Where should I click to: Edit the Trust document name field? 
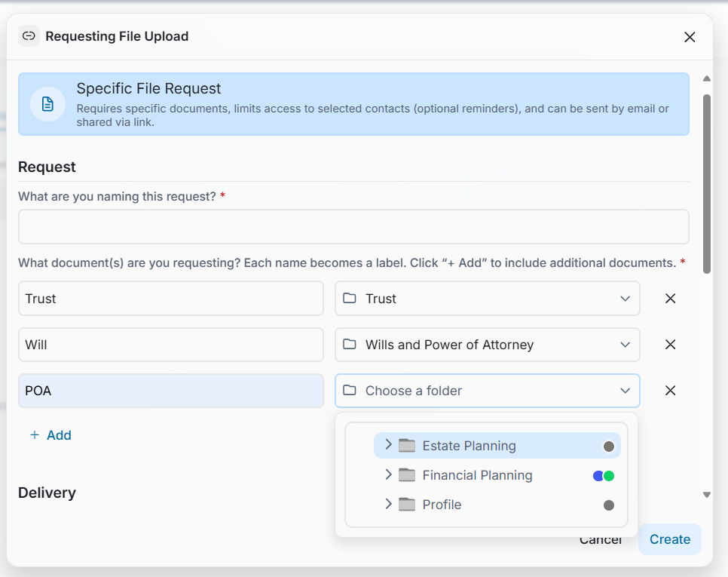[x=171, y=298]
